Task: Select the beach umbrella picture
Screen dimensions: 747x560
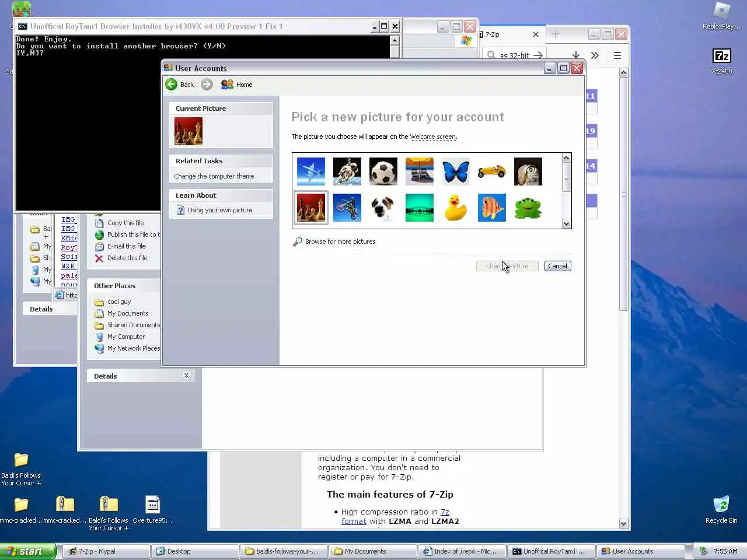Action: coord(420,171)
